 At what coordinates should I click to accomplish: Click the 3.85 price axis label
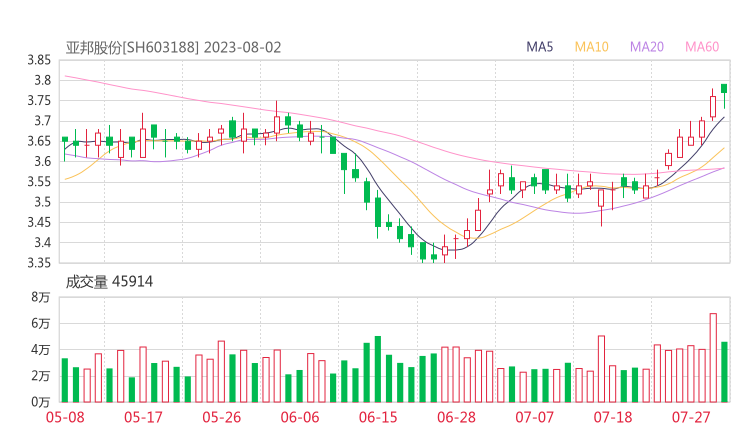point(39,60)
